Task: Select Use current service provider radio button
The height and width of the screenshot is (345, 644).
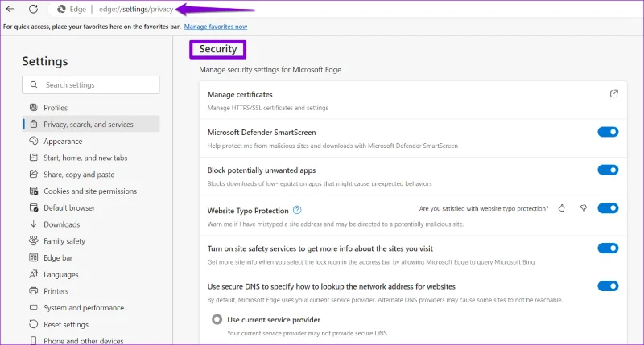Action: [217, 319]
